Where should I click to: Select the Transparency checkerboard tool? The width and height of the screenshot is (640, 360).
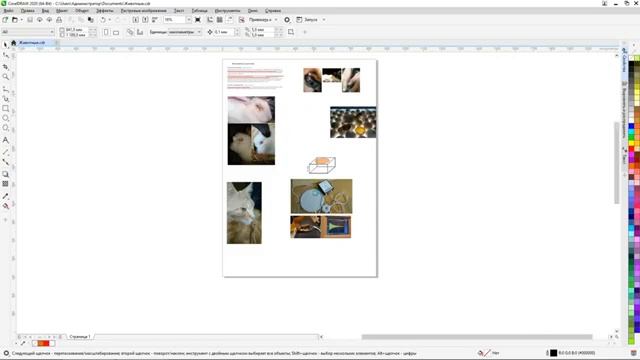5,184
